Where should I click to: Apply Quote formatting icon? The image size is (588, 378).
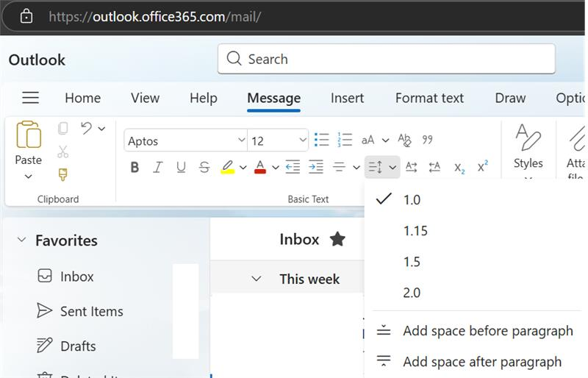428,140
